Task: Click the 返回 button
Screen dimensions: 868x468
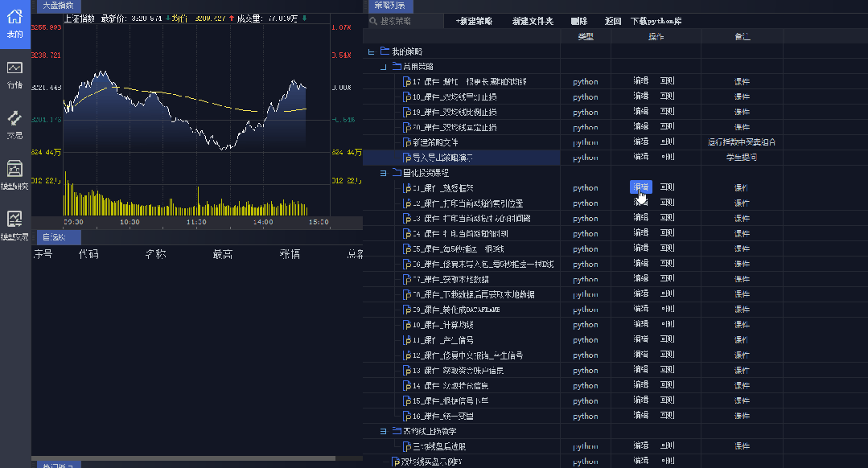Action: [613, 21]
